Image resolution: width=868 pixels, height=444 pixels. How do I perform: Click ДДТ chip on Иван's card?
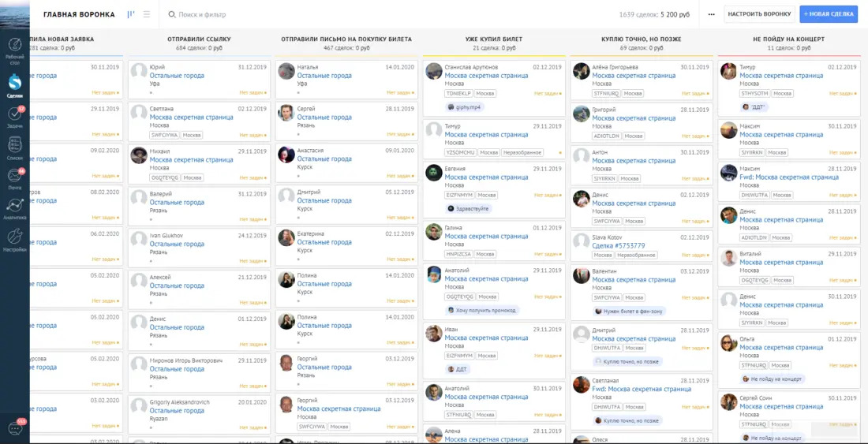coord(459,369)
